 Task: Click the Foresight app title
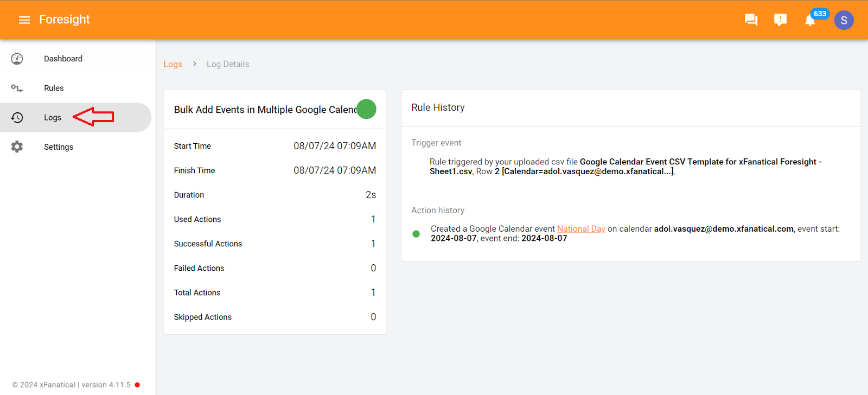coord(65,20)
